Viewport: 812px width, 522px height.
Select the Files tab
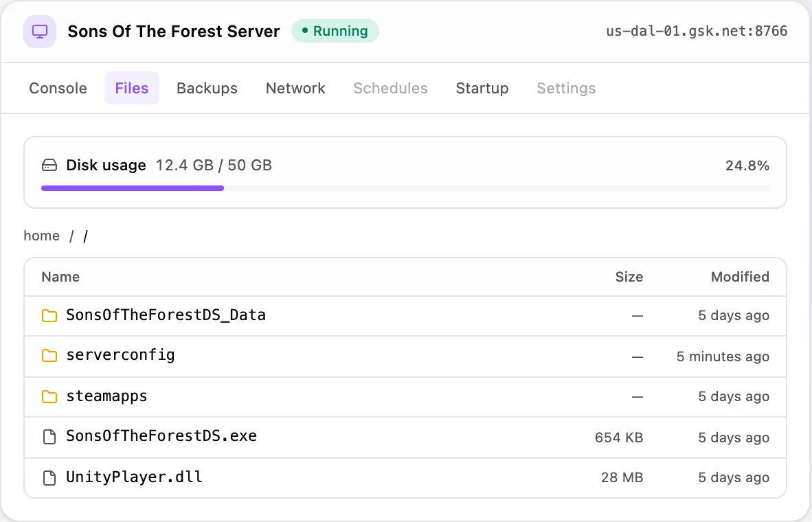coord(131,88)
